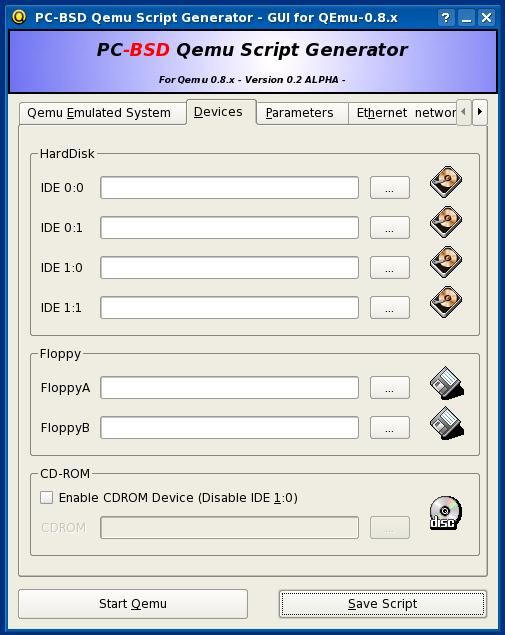Screen dimensions: 505x635
Task: Click the floppy disk icon for FloppyA
Action: click(447, 383)
